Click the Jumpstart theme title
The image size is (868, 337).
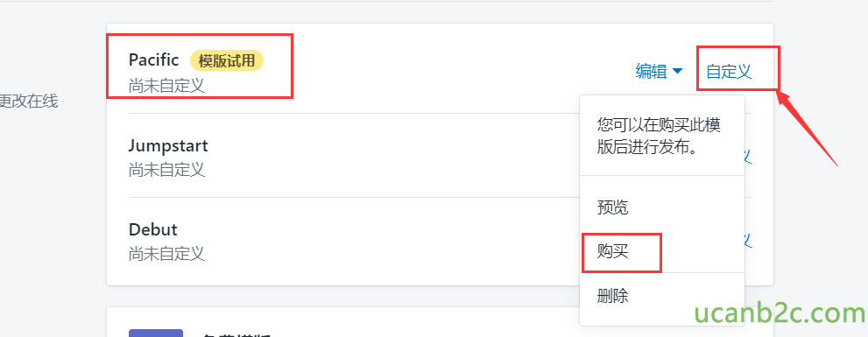pos(168,145)
